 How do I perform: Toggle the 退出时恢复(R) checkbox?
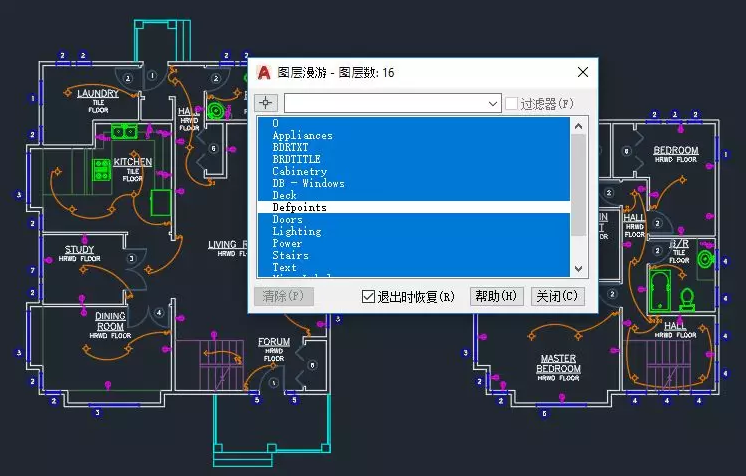(x=368, y=297)
